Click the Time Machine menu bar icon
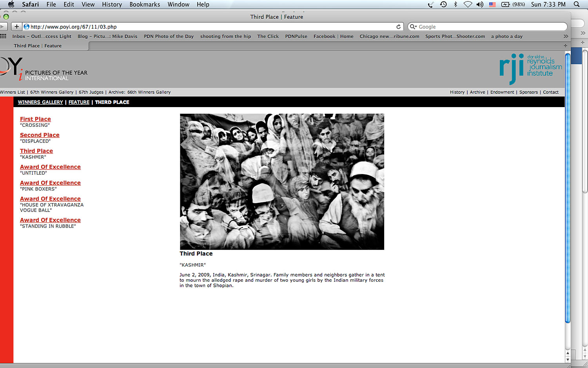588x368 pixels. coord(443,4)
